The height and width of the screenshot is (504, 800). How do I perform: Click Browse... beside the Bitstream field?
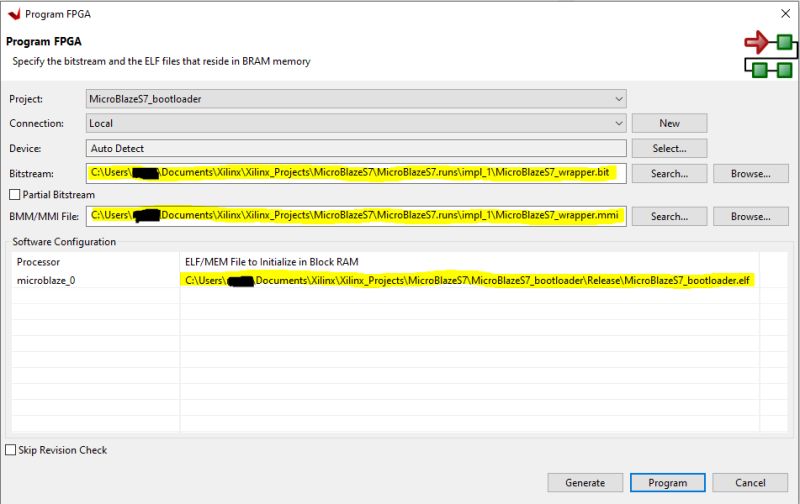click(x=751, y=173)
